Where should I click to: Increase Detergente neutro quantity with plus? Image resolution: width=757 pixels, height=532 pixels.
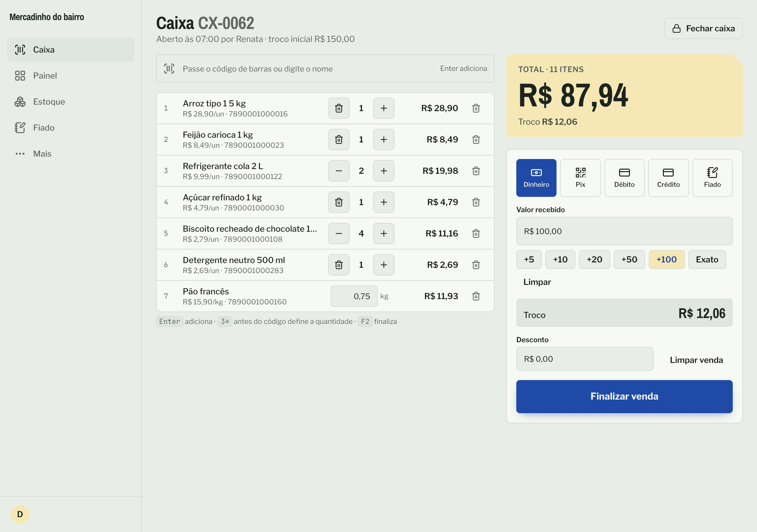(x=384, y=265)
